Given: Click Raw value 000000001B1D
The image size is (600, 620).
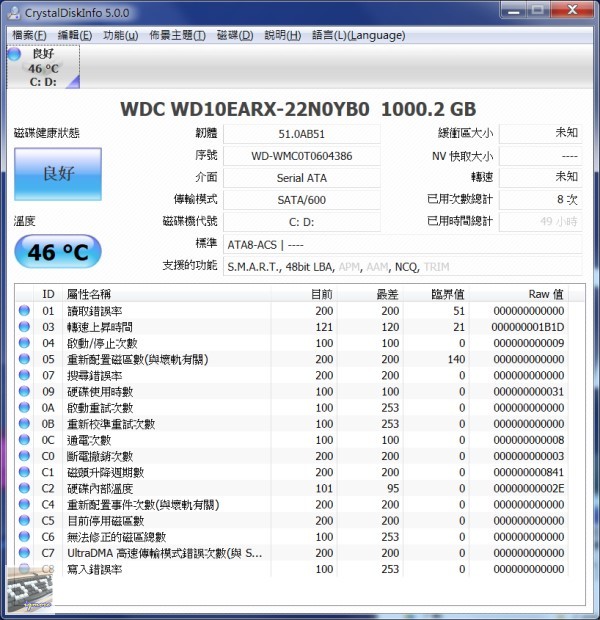Looking at the screenshot, I should 528,327.
